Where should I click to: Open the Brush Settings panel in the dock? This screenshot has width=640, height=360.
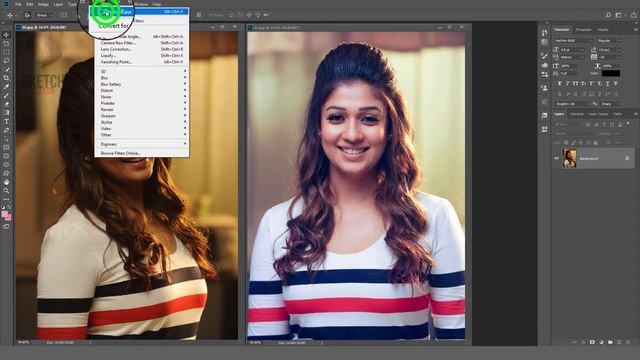pos(544,56)
